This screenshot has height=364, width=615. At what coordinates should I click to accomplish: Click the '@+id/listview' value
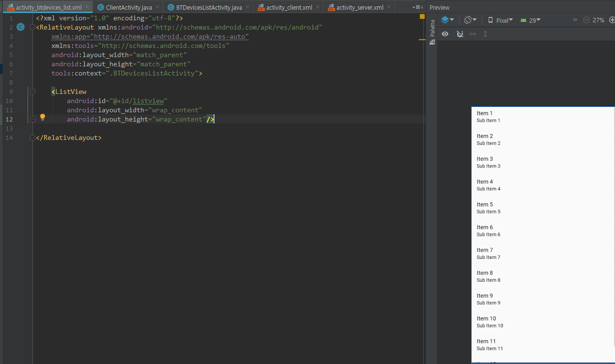(x=138, y=101)
